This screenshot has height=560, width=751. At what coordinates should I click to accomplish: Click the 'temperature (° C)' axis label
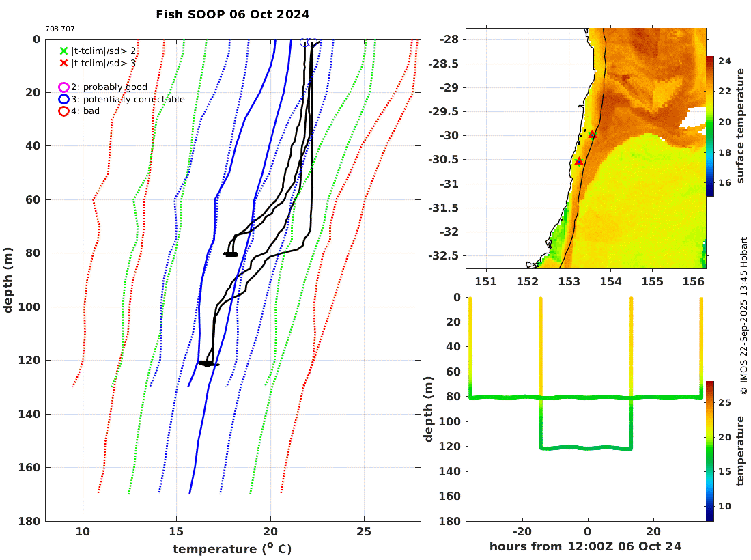tap(232, 548)
